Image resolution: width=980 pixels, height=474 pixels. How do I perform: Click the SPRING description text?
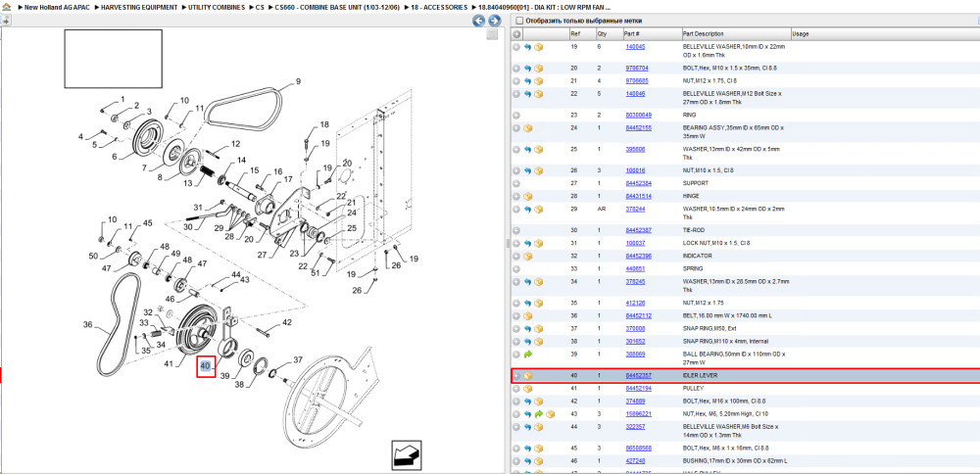coord(693,269)
